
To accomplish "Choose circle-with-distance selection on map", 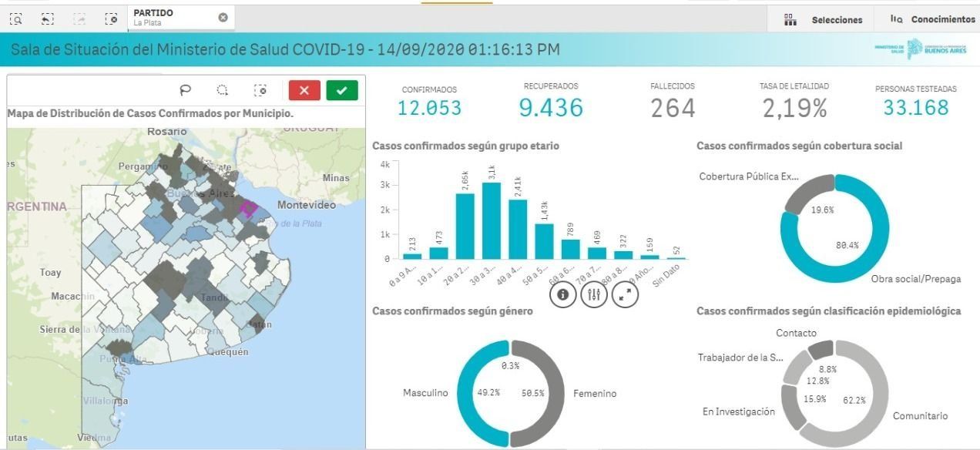I will point(223,90).
